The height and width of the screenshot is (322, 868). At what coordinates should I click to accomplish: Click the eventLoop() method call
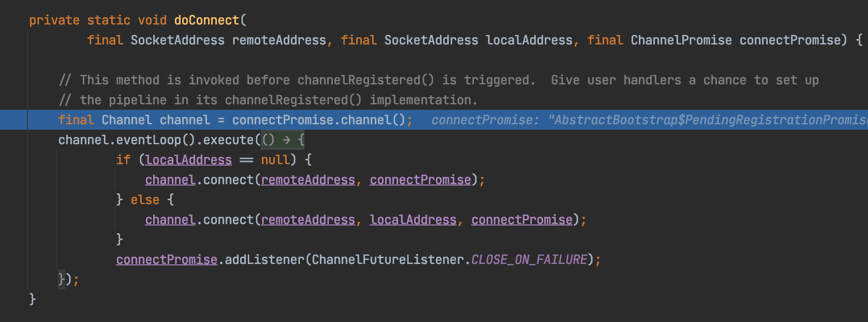tap(156, 140)
